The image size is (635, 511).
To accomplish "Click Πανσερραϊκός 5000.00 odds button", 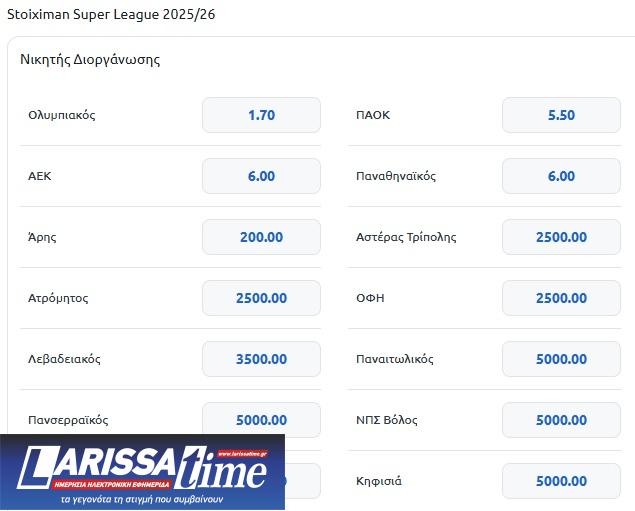I will 261,420.
